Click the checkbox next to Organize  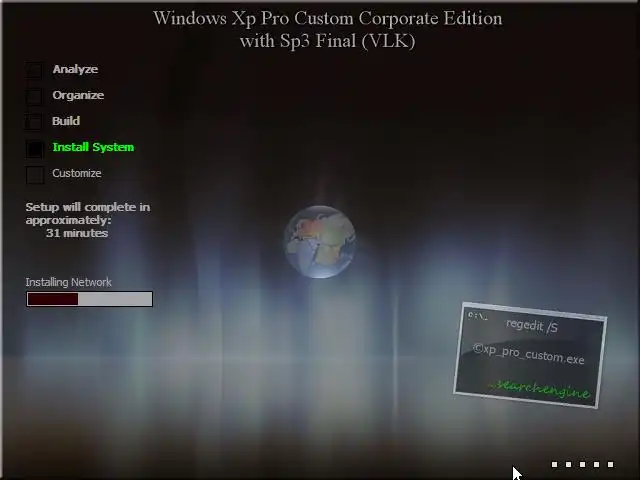(34, 96)
